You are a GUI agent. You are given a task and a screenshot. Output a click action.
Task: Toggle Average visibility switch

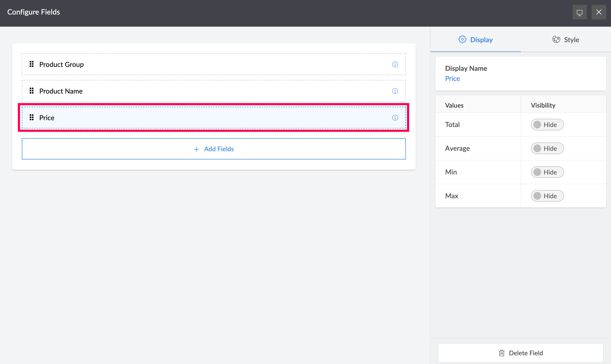click(547, 148)
